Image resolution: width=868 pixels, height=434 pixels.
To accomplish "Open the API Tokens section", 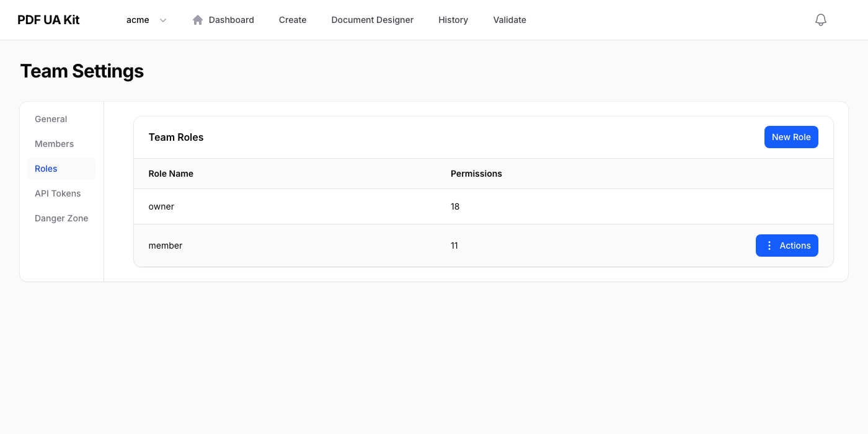I will pyautogui.click(x=58, y=193).
